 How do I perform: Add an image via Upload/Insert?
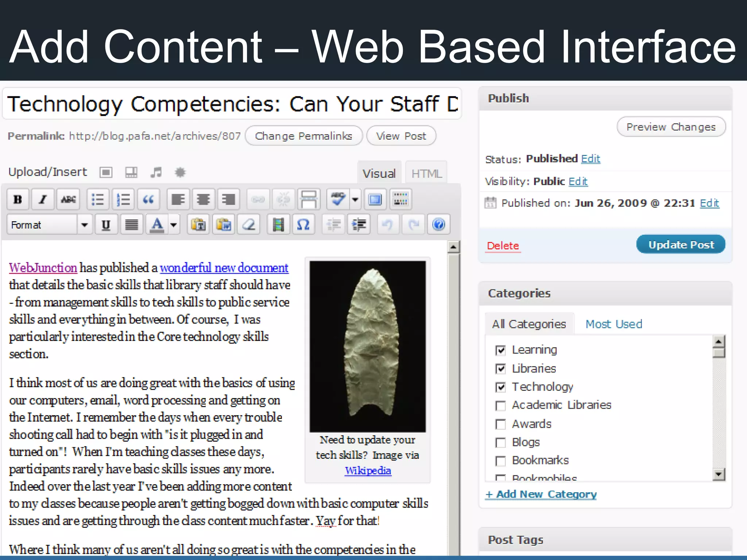point(106,172)
